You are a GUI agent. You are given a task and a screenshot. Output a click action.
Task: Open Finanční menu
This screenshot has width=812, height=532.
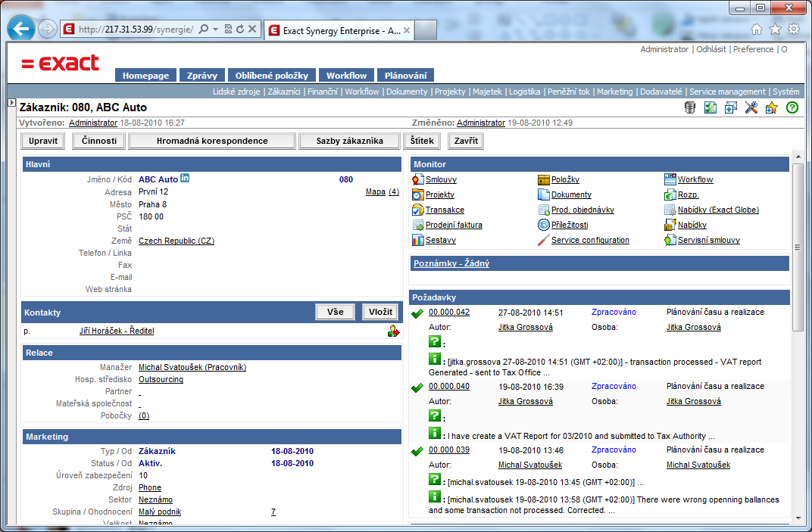323,92
